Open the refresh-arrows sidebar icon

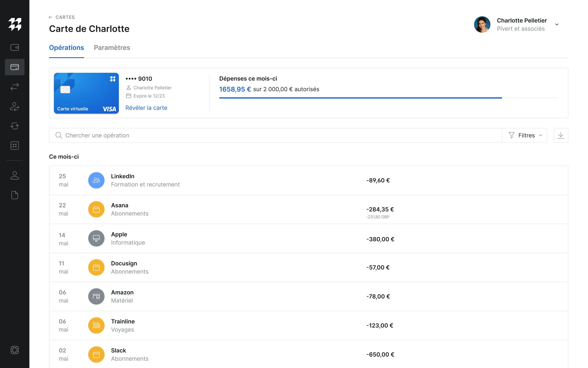(14, 126)
